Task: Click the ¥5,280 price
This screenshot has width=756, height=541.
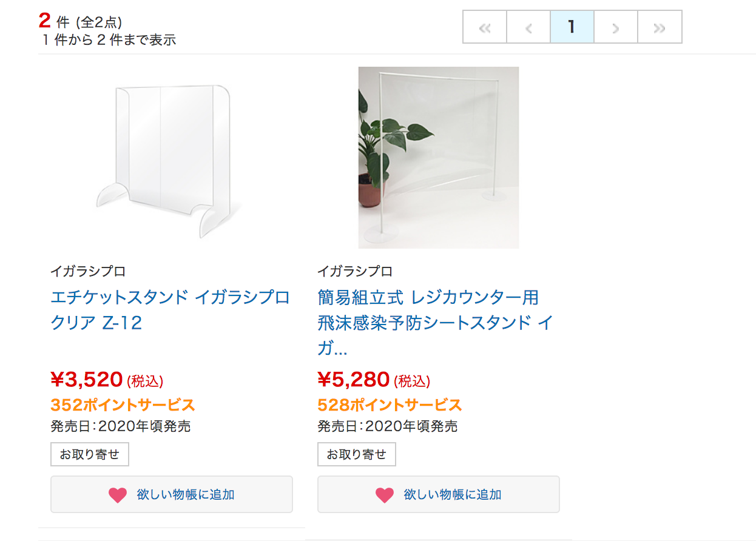Action: pos(354,380)
